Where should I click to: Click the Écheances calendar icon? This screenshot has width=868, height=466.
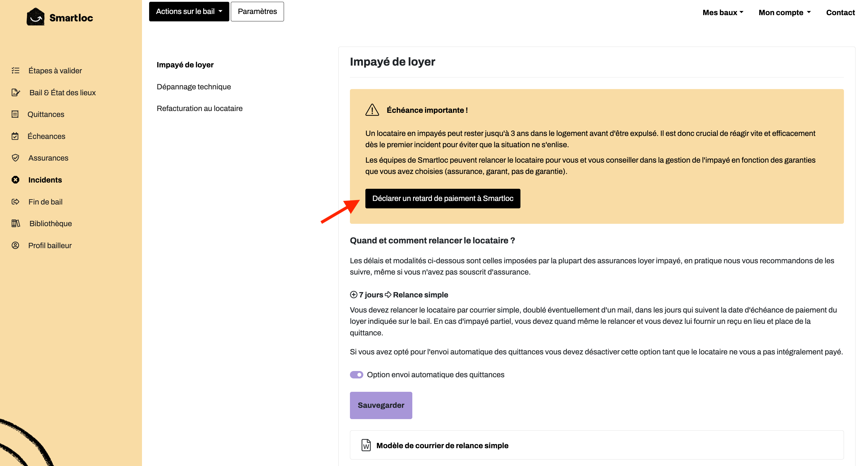pos(15,136)
